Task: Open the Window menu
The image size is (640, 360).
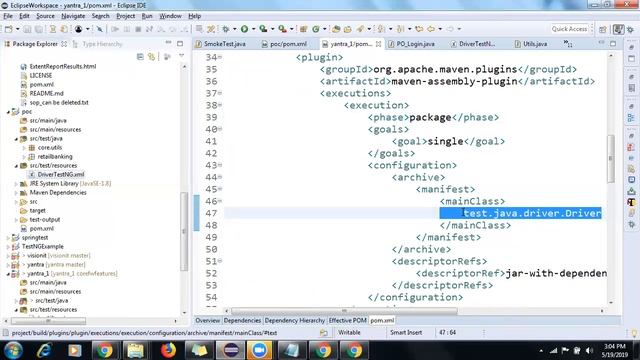Action: click(170, 16)
